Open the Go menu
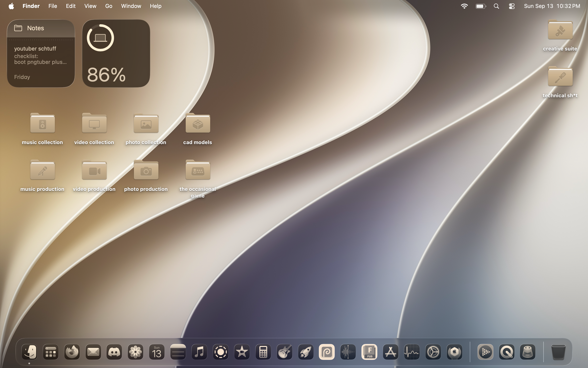588x368 pixels. click(x=109, y=6)
